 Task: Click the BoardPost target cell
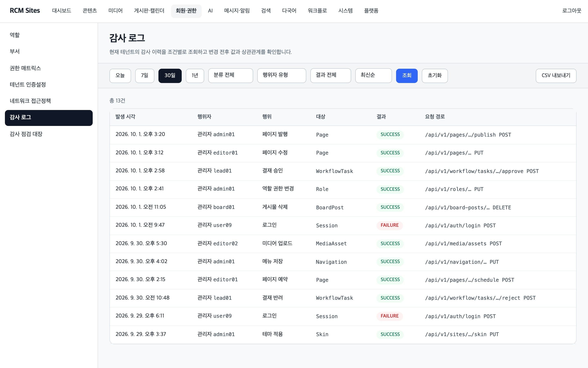point(330,208)
